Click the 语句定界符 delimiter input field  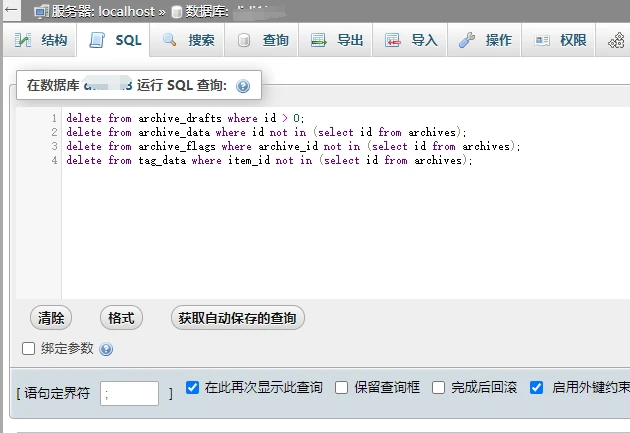tap(129, 393)
